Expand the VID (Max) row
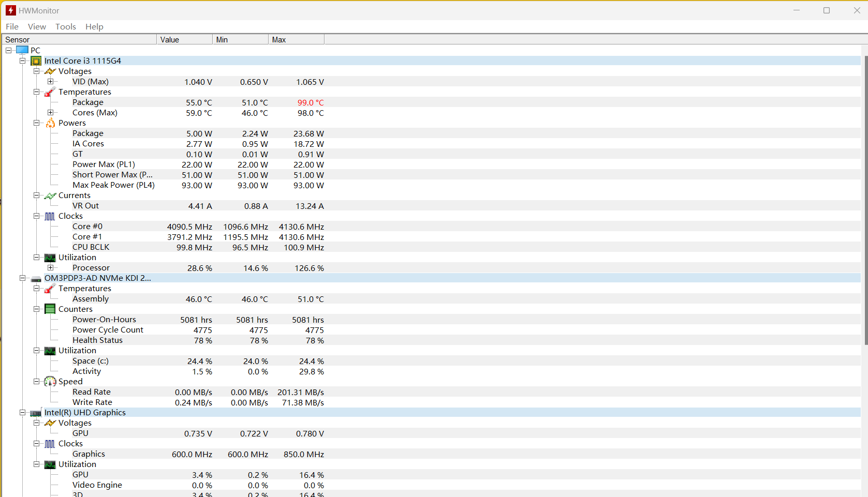Image resolution: width=868 pixels, height=497 pixels. click(51, 81)
